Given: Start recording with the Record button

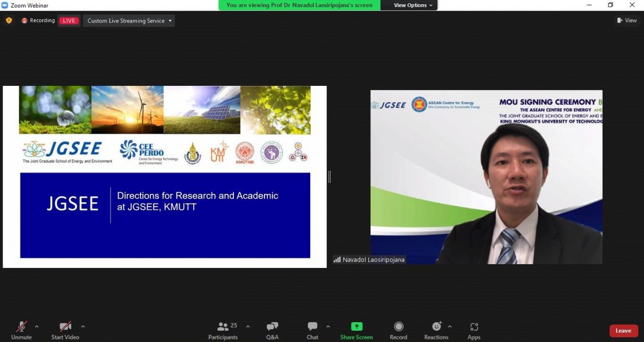Looking at the screenshot, I should [398, 330].
